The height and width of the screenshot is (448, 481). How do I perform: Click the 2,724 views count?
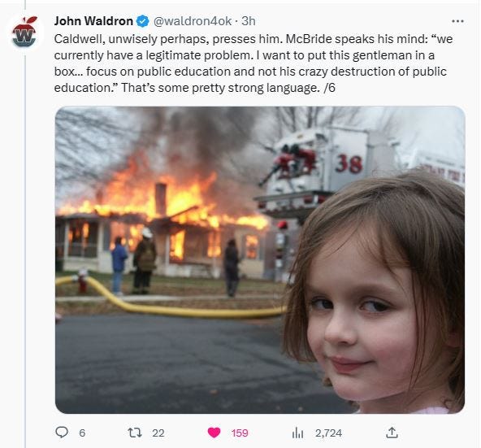pos(328,433)
